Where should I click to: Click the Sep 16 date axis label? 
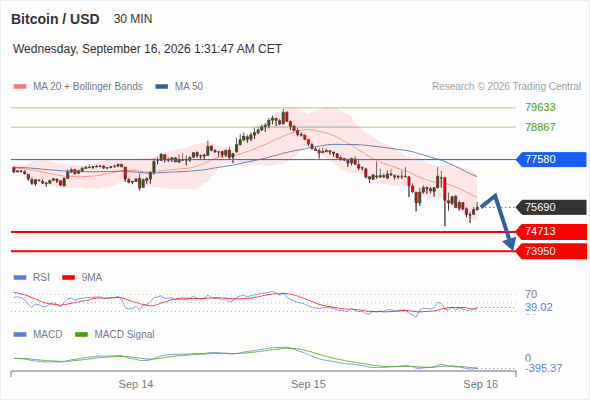click(481, 384)
